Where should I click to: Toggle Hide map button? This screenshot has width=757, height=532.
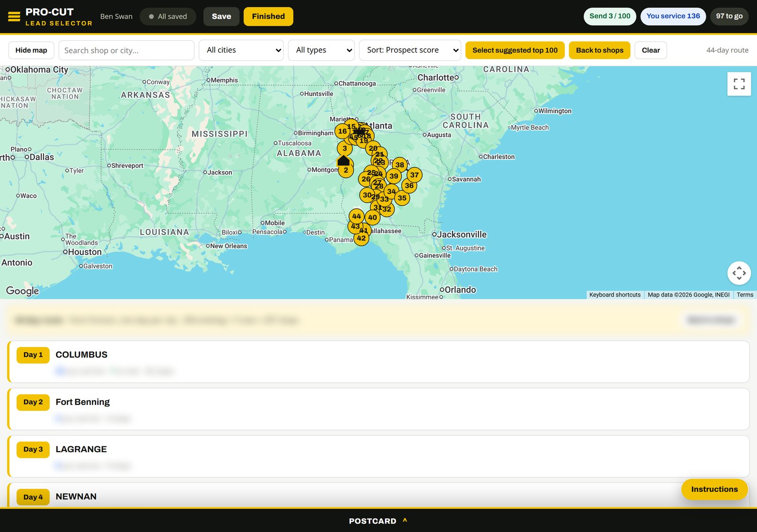point(31,50)
